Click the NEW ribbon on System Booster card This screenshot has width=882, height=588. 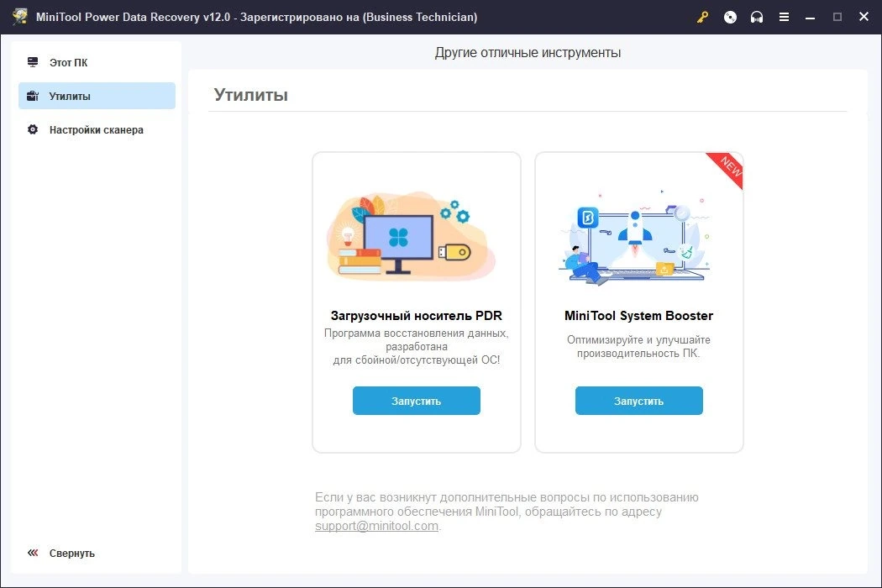click(728, 168)
